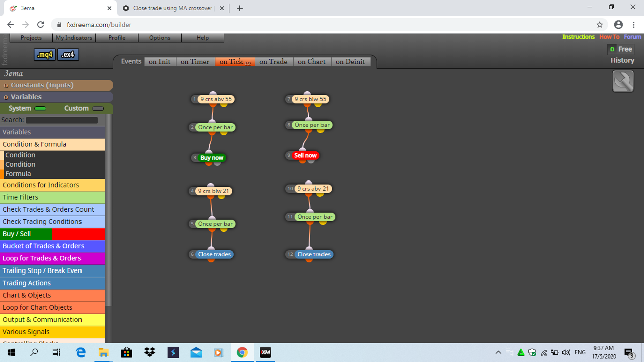Open Windows Start menu

[11, 352]
